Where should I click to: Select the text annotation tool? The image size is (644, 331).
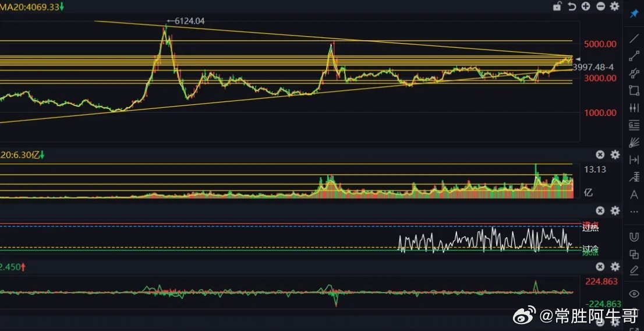coord(634,195)
